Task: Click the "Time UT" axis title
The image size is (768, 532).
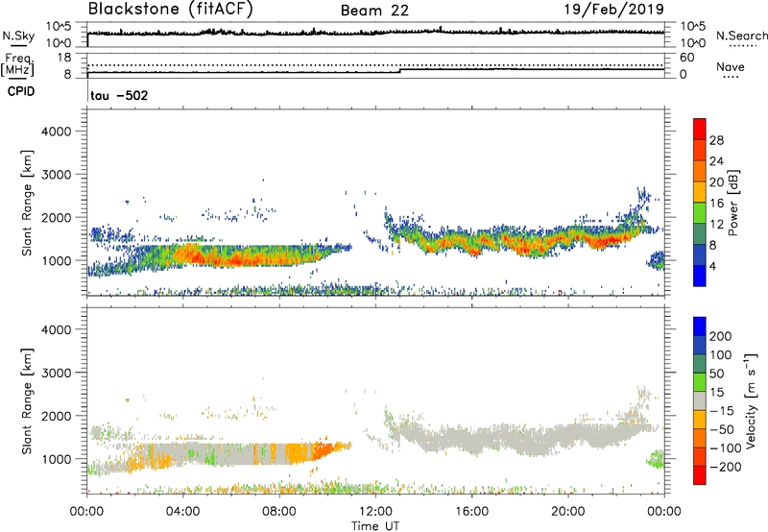Action: pyautogui.click(x=375, y=526)
